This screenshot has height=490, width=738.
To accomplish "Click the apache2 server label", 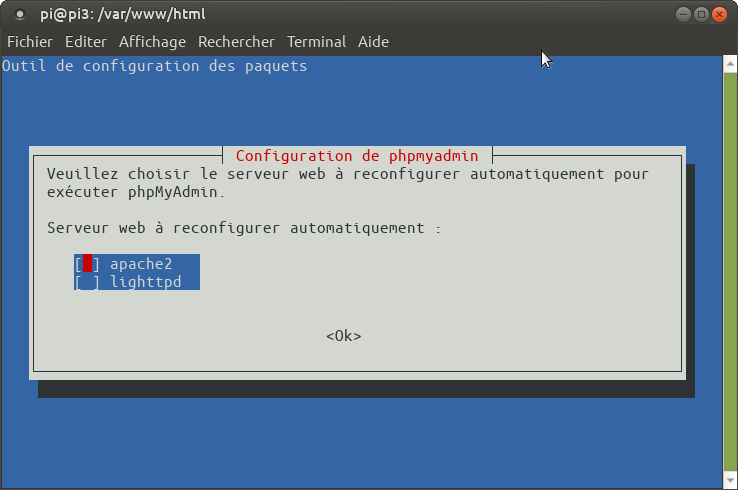I will 141,264.
